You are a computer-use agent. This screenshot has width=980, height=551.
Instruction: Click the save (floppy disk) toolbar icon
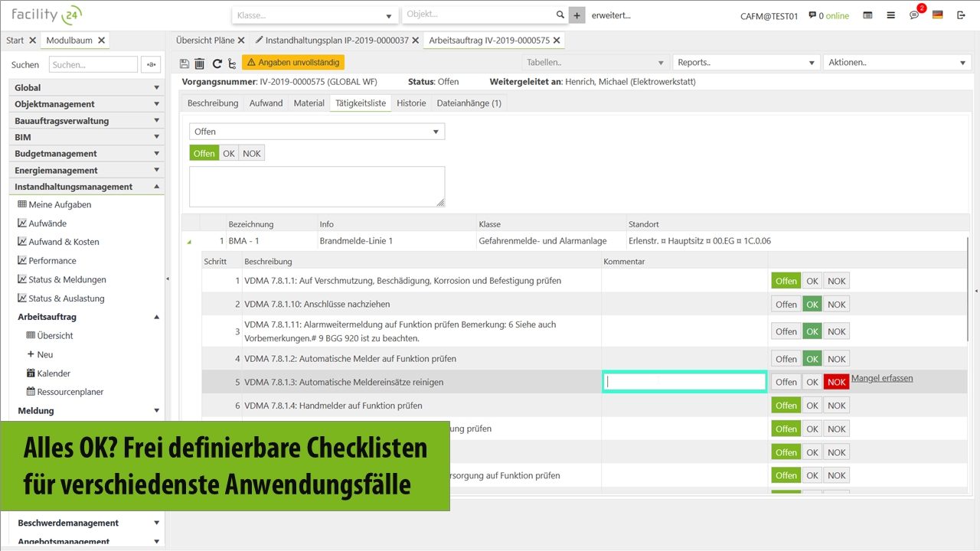(185, 64)
